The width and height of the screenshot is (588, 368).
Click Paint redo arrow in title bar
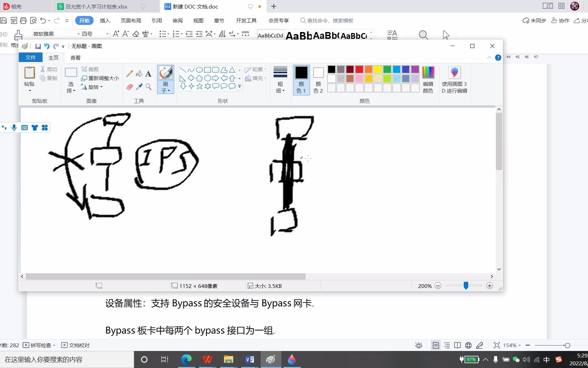click(x=56, y=46)
